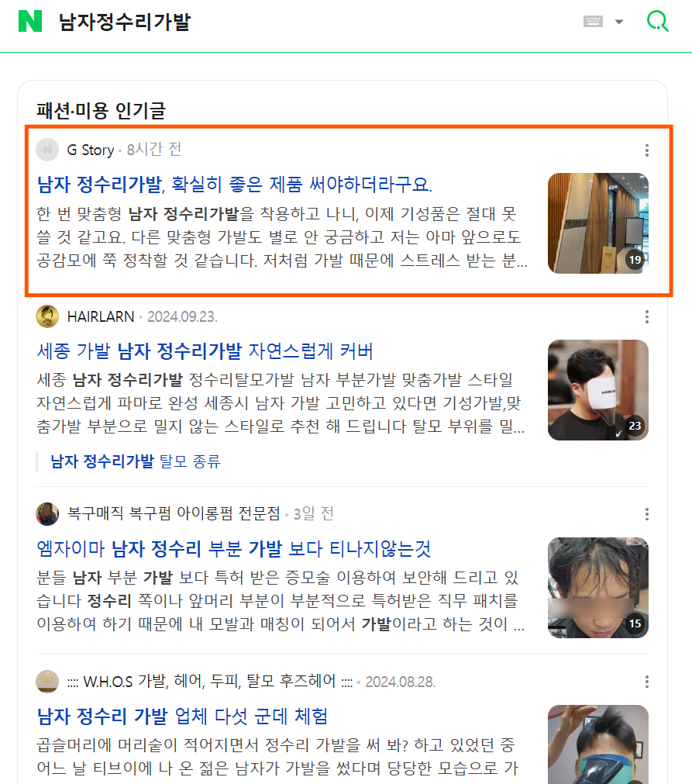692x784 pixels.
Task: Open more options for 복구매직 post
Action: (x=647, y=514)
